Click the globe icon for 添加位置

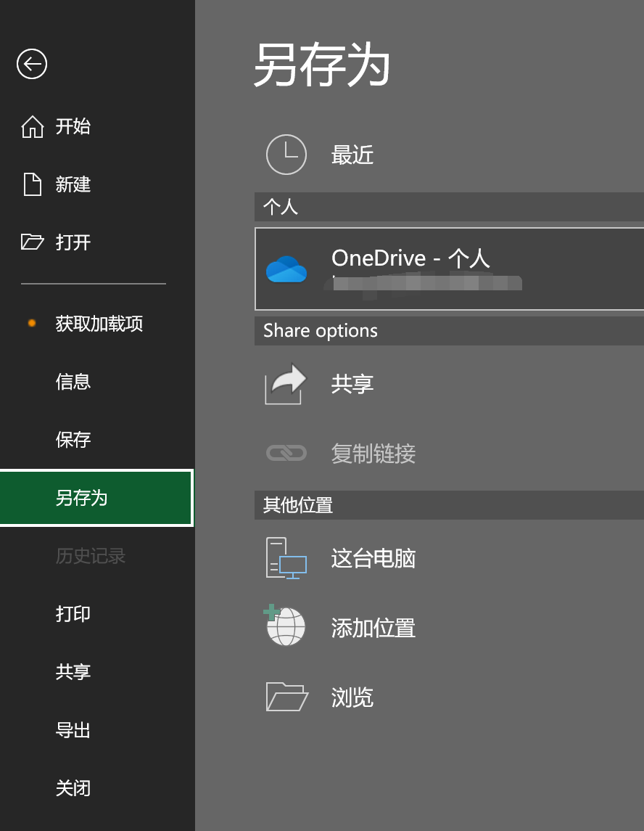tap(285, 626)
